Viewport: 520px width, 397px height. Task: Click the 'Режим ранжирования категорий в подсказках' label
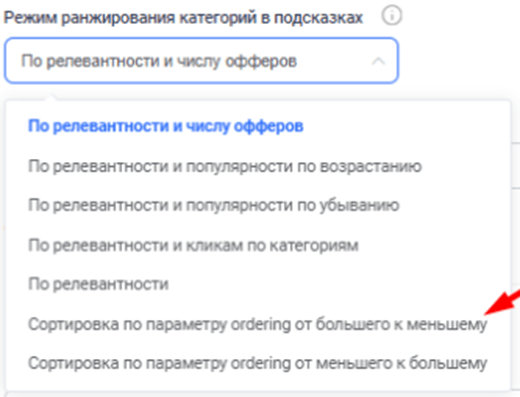click(x=183, y=17)
